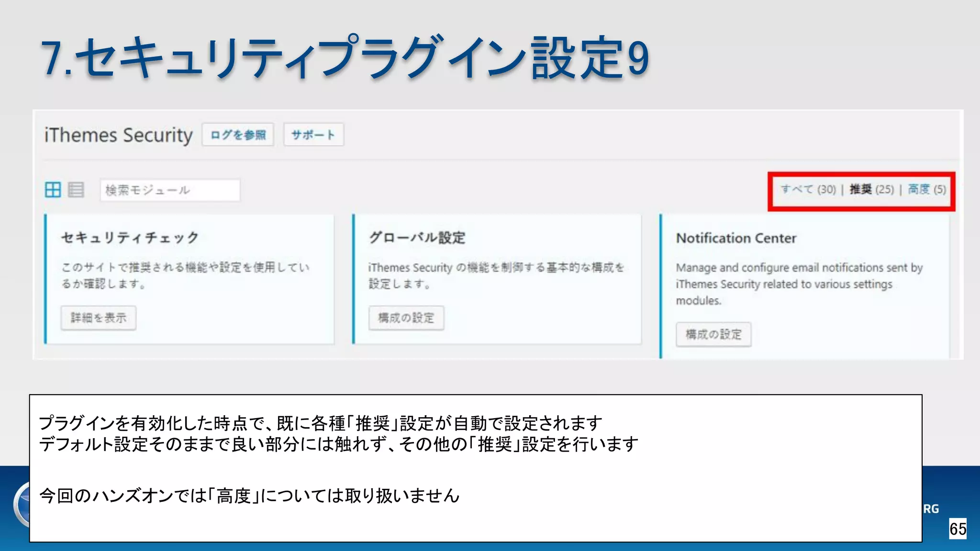Click the セキュリティチェック description text
The image size is (980, 551).
185,275
